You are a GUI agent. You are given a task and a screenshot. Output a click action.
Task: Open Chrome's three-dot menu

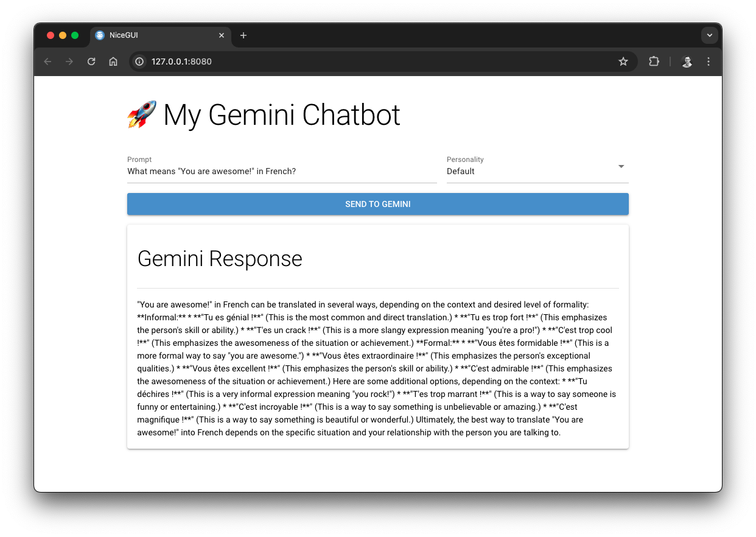[x=709, y=61]
